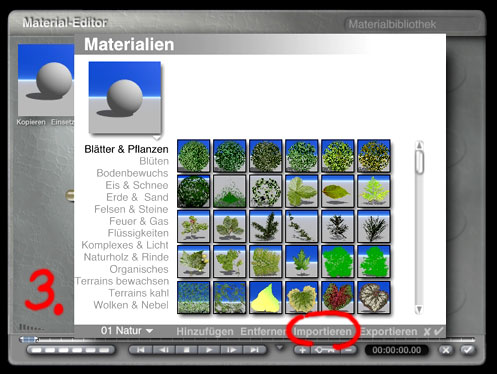Click the Hinzufügen button
Viewport: 497px width, 374px height.
point(205,331)
